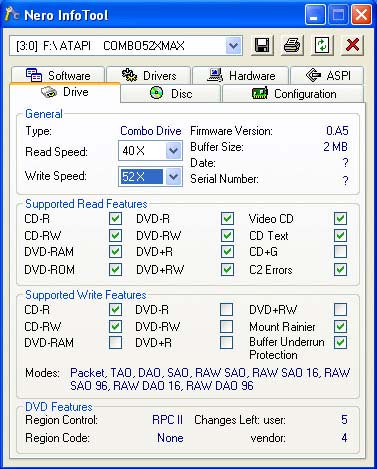Toggle the CD Text checkbox
This screenshot has width=377, height=469.
click(x=340, y=235)
